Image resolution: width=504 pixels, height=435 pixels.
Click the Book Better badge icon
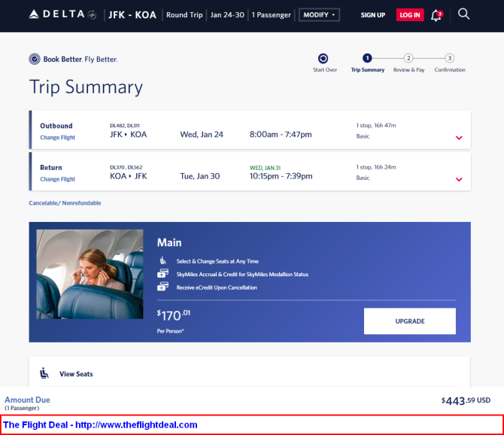(x=35, y=59)
